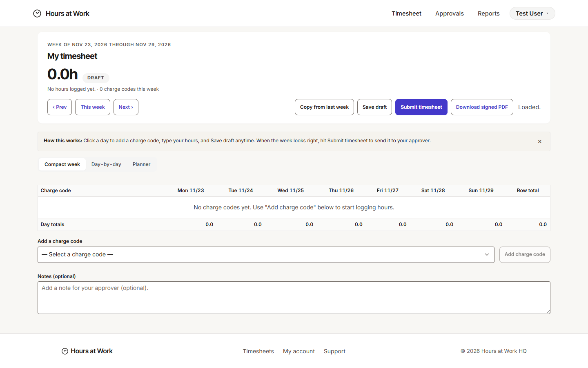Jump to This week
The image size is (588, 368).
pyautogui.click(x=93, y=107)
